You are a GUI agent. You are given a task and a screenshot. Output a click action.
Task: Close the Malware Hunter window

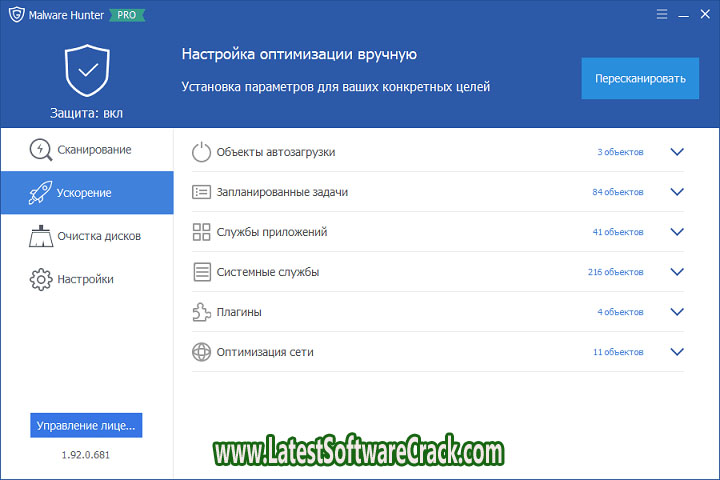tap(705, 14)
